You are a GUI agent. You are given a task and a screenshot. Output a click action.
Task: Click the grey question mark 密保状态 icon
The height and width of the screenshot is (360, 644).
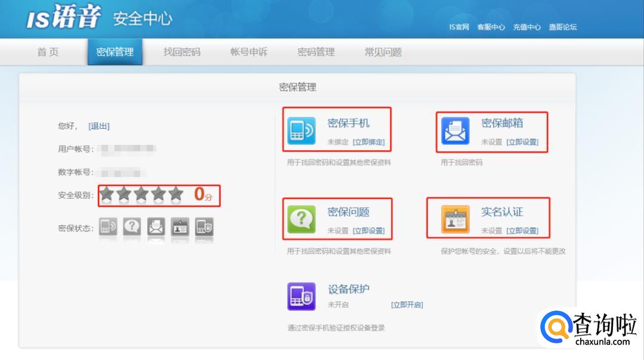(132, 226)
